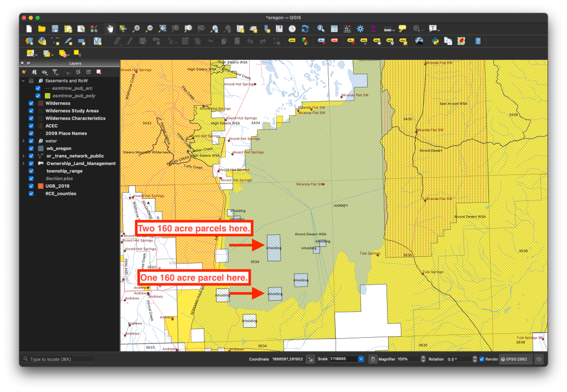Open the attribute table icon
This screenshot has height=392, width=567.
pos(334,29)
